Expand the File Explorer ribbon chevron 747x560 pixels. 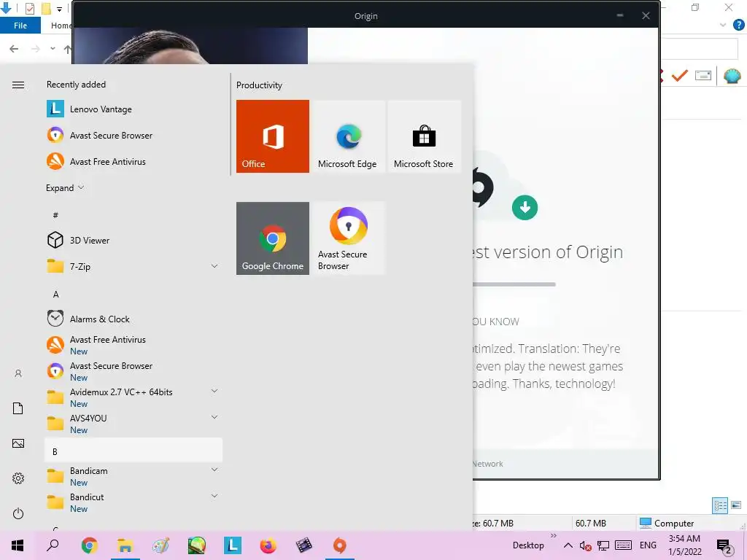[723, 25]
